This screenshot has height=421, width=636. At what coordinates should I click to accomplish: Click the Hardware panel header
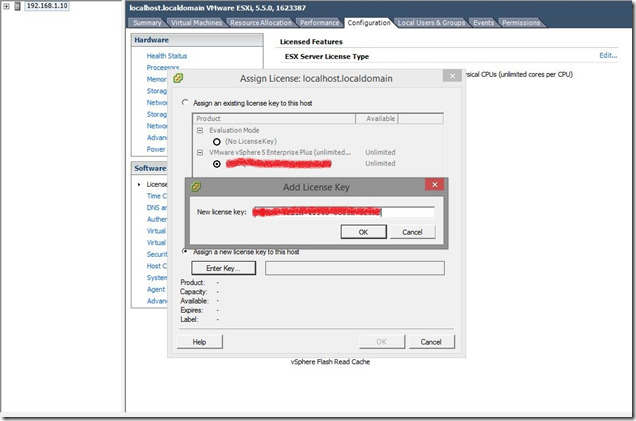[x=197, y=40]
